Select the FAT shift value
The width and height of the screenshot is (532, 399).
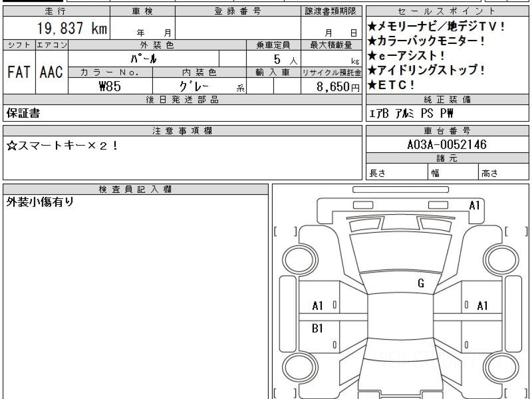19,72
